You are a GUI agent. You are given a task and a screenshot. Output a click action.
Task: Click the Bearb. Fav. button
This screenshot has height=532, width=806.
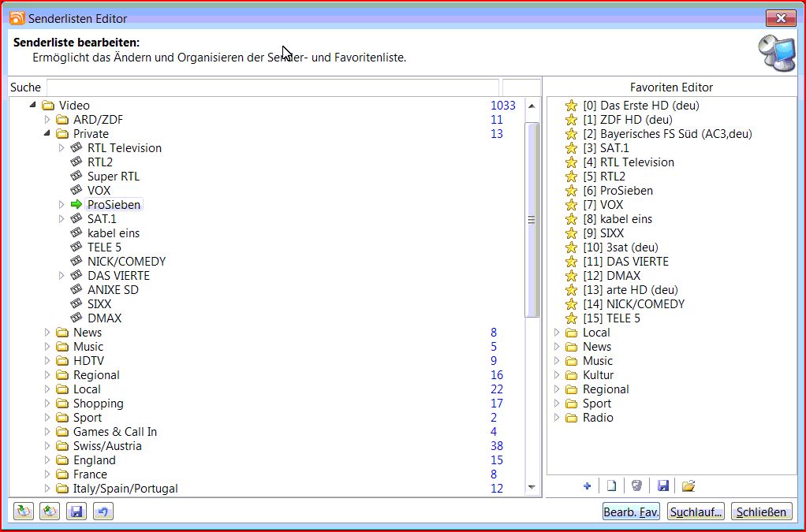tap(631, 512)
